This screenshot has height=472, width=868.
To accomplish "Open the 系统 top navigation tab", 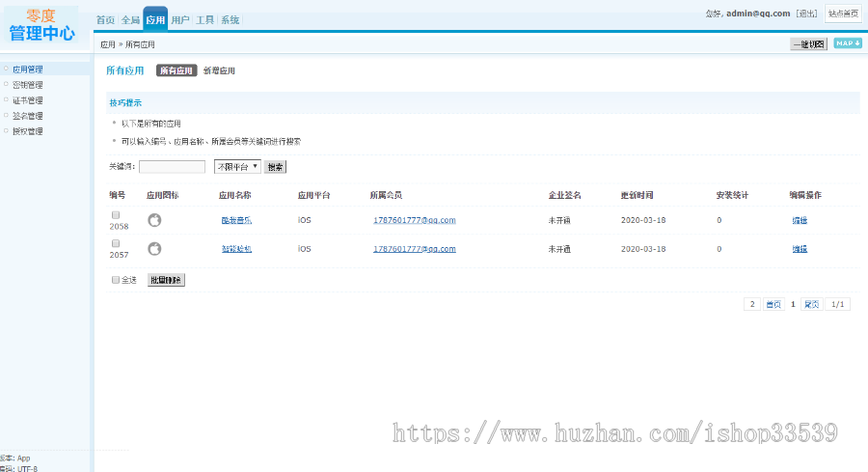I will click(x=230, y=20).
